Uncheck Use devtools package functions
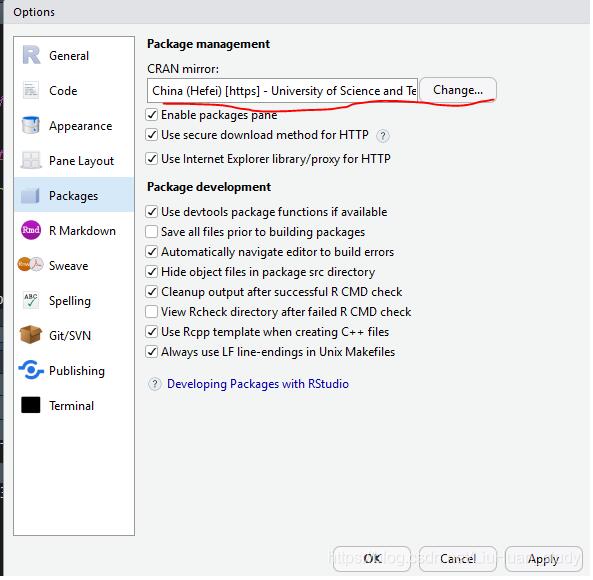The width and height of the screenshot is (593, 580). click(152, 212)
